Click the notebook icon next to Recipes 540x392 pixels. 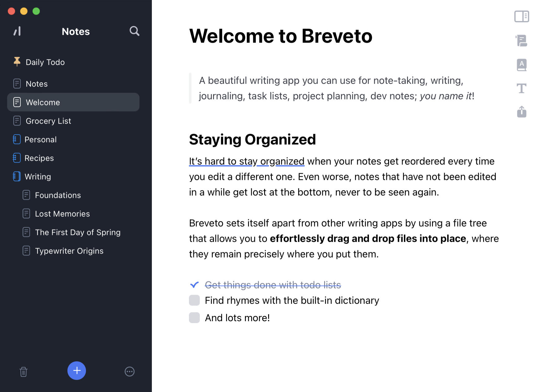tap(17, 158)
